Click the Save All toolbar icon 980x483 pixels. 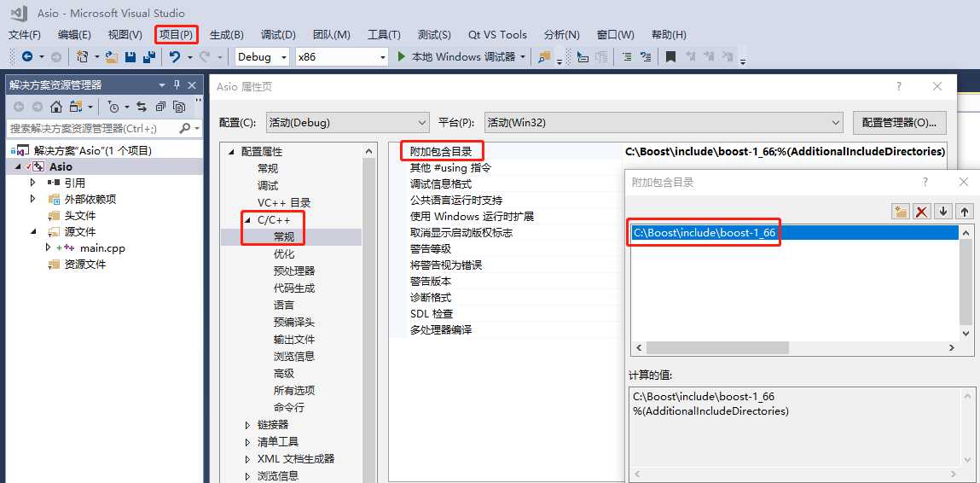(x=148, y=57)
